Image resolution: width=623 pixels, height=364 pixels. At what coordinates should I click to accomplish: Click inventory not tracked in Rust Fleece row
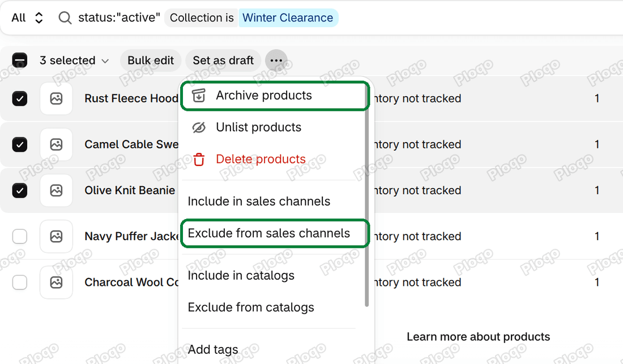coord(417,99)
